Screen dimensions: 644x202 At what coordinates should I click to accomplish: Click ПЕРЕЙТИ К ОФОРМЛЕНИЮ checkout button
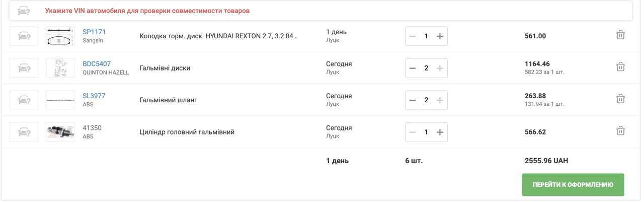(x=573, y=185)
